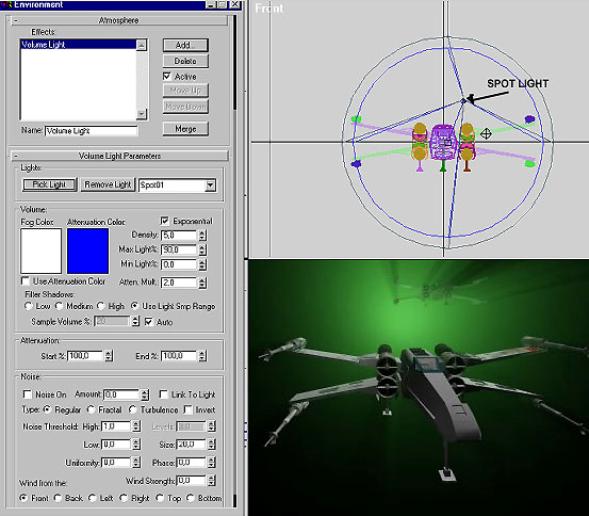The width and height of the screenshot is (589, 516).
Task: Select Volume Light in Effects list
Action: click(78, 44)
